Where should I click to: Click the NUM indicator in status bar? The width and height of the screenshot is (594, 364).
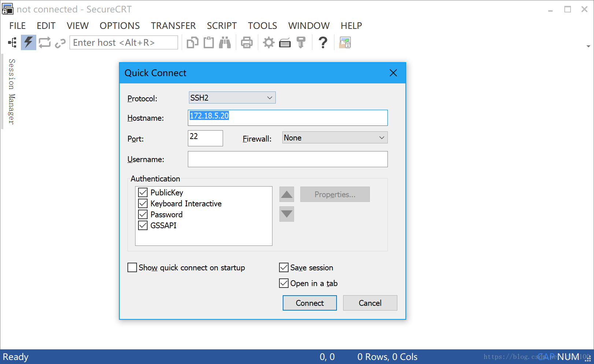[568, 357]
